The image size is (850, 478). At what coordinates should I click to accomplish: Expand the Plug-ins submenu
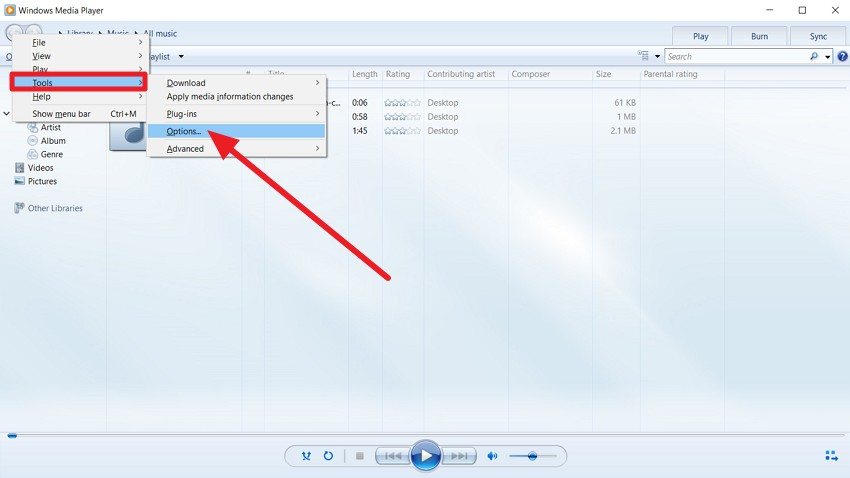click(237, 114)
